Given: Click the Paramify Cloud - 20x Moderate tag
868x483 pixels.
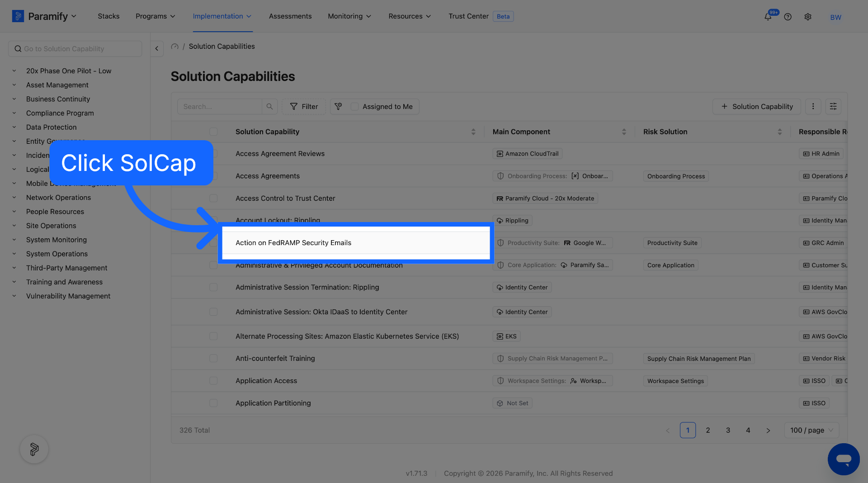Looking at the screenshot, I should (545, 198).
